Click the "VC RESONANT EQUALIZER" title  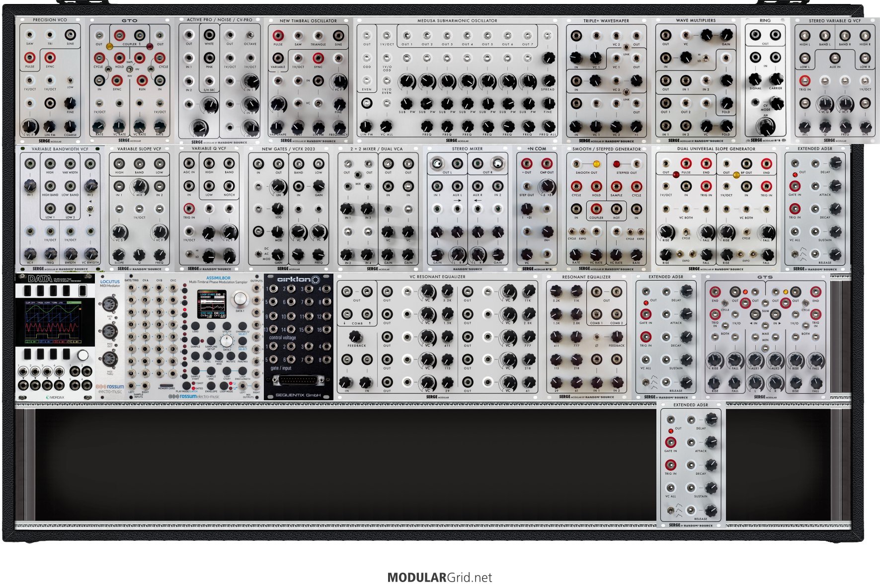(437, 277)
